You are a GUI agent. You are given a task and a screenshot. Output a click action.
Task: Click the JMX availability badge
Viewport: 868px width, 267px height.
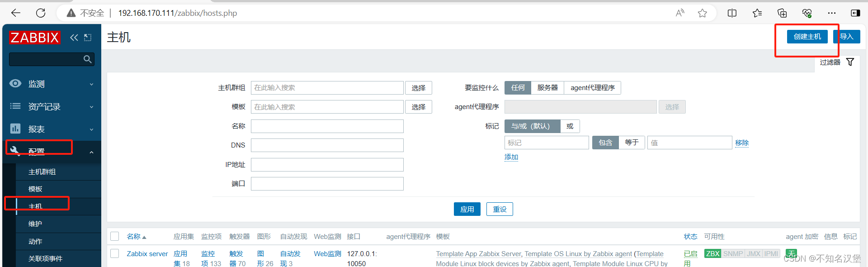754,253
